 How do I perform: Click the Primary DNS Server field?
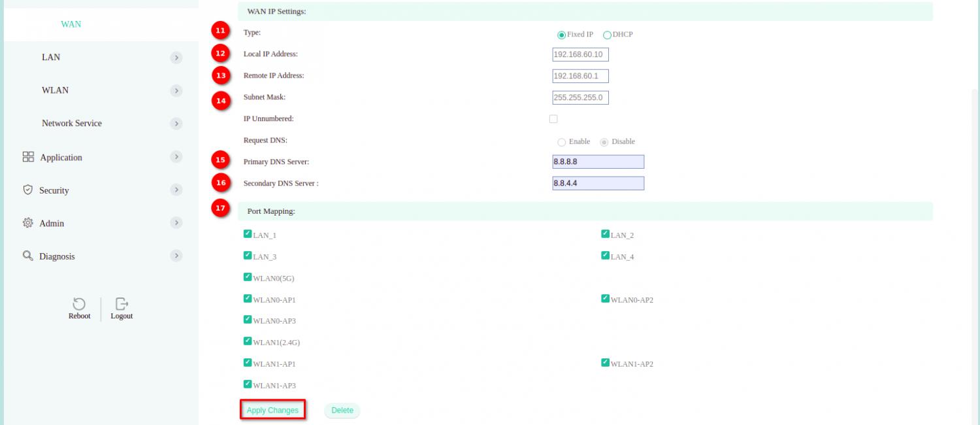[x=598, y=162]
